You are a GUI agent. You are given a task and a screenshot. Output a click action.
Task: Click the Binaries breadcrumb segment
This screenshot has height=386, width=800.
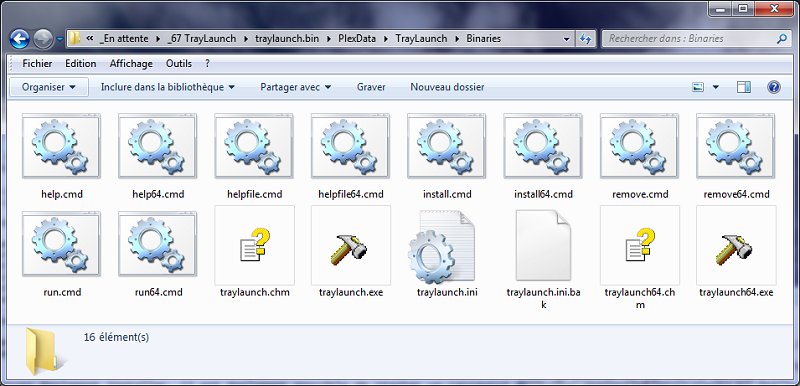(x=483, y=39)
